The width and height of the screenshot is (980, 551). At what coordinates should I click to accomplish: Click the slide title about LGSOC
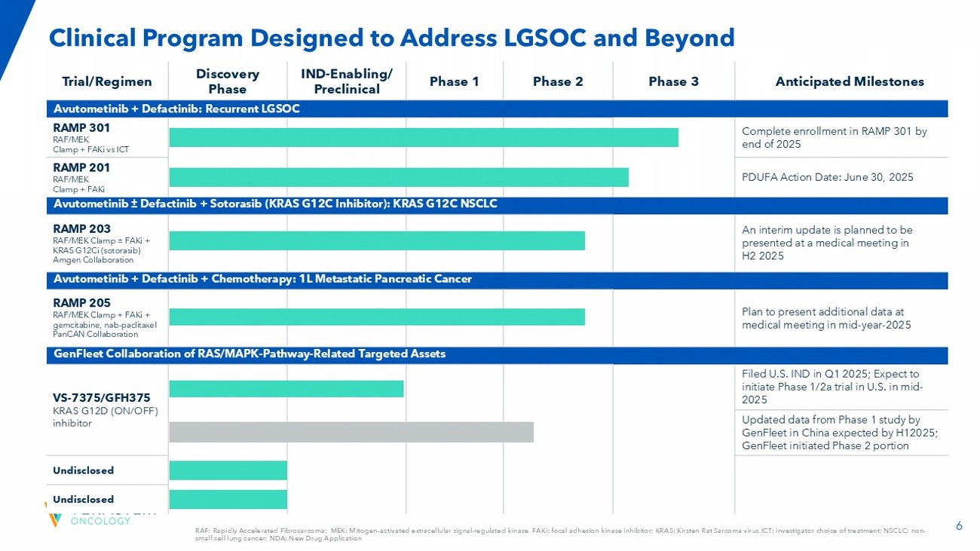point(391,37)
